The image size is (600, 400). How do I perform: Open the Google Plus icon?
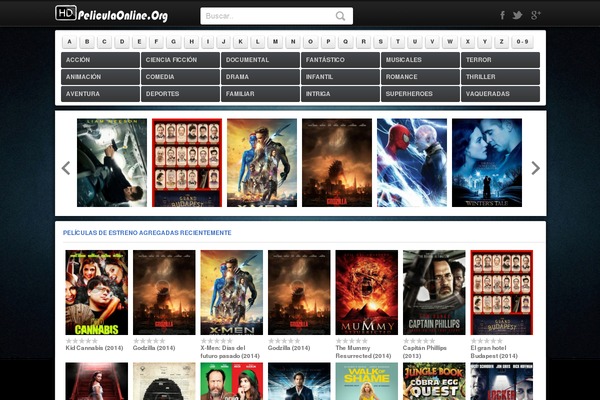tap(535, 15)
